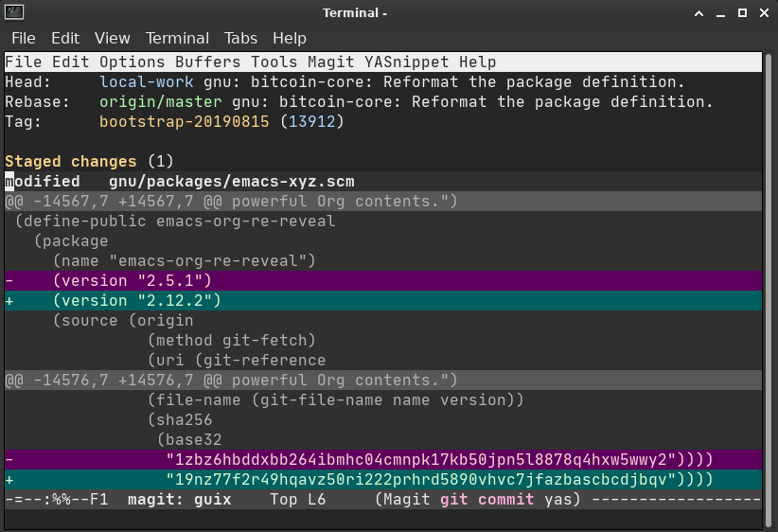The height and width of the screenshot is (532, 778).
Task: Select the bootstrap-20190815 tag
Action: pos(184,121)
